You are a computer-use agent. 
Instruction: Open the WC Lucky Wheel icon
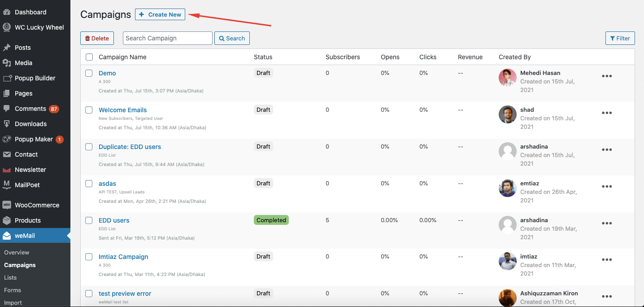[x=7, y=27]
